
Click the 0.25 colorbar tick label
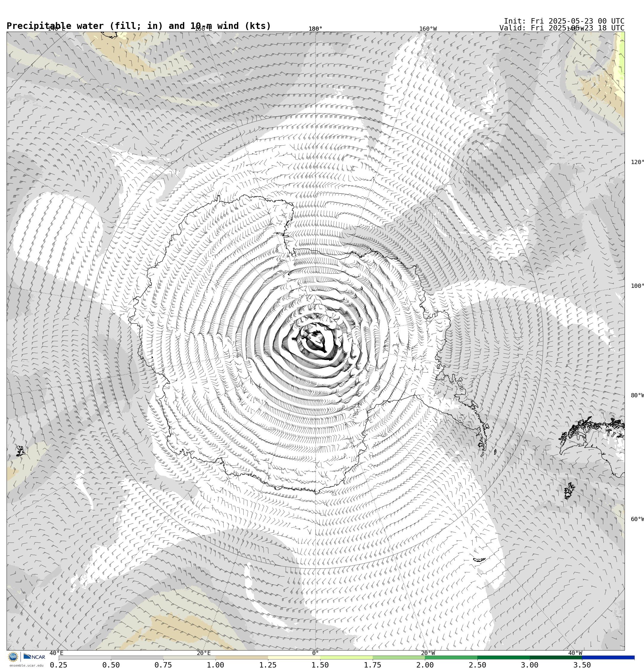coord(59,665)
